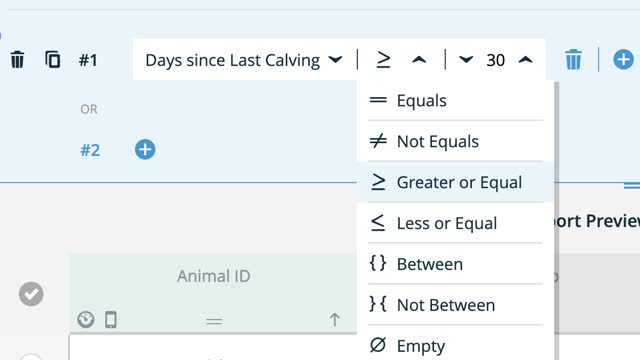Select Not Between operator
This screenshot has width=640, height=360.
tap(456, 304)
